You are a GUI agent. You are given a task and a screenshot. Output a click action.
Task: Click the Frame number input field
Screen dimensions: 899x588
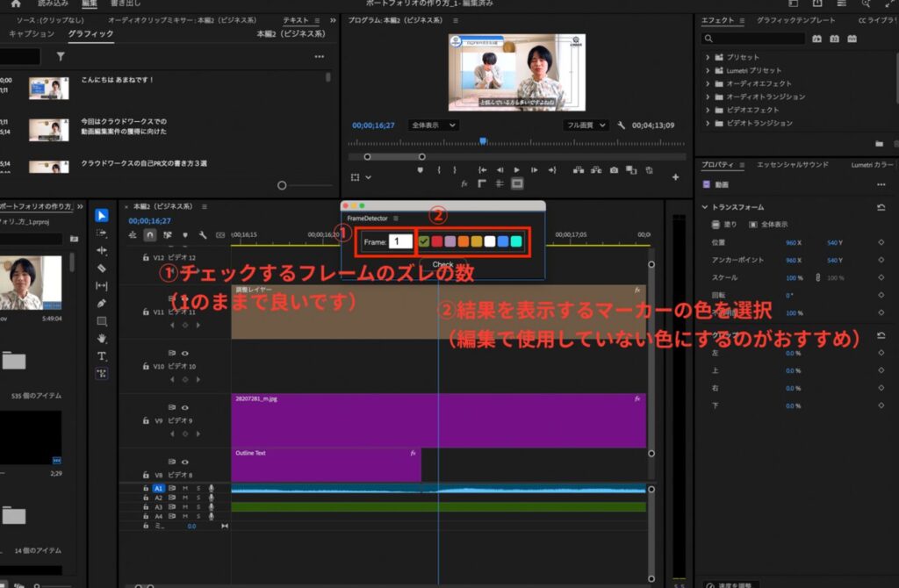(400, 242)
